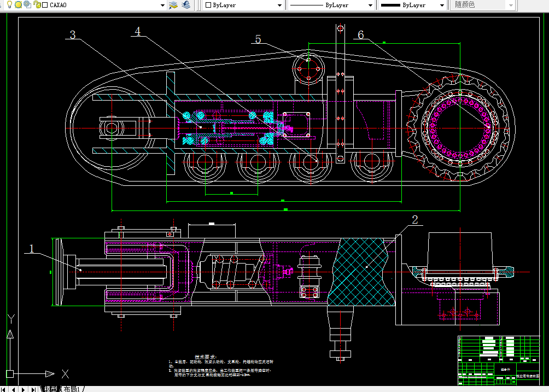The width and height of the screenshot is (549, 392).
Task: Open the 随颜色 plot style dropdown
Action: tap(511, 5)
